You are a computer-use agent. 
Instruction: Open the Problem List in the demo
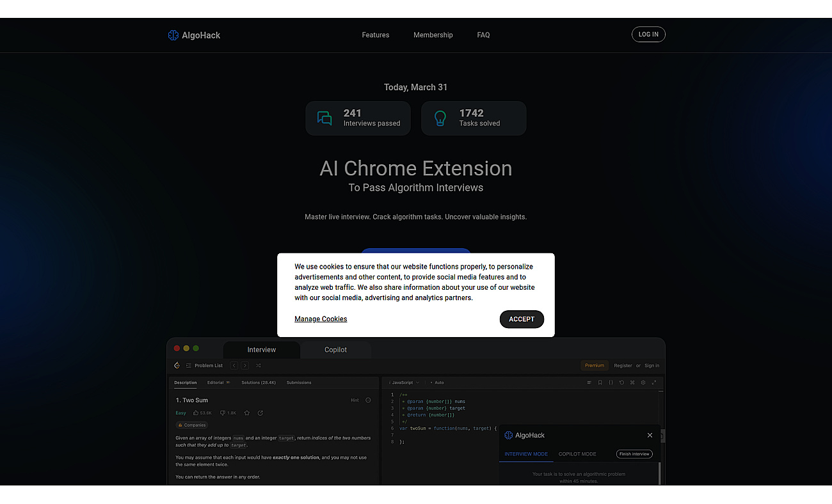pos(205,366)
